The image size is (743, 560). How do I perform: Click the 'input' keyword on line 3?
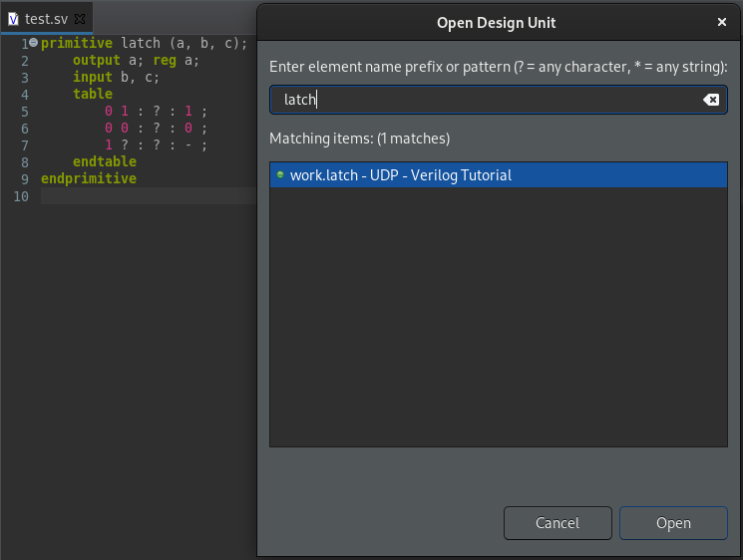pyautogui.click(x=93, y=77)
